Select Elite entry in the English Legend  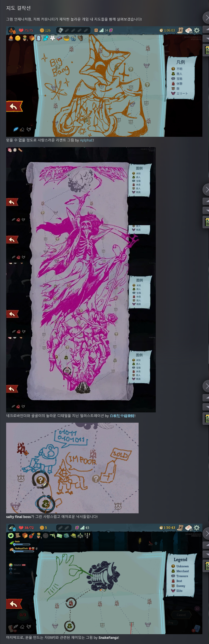click(x=177, y=591)
